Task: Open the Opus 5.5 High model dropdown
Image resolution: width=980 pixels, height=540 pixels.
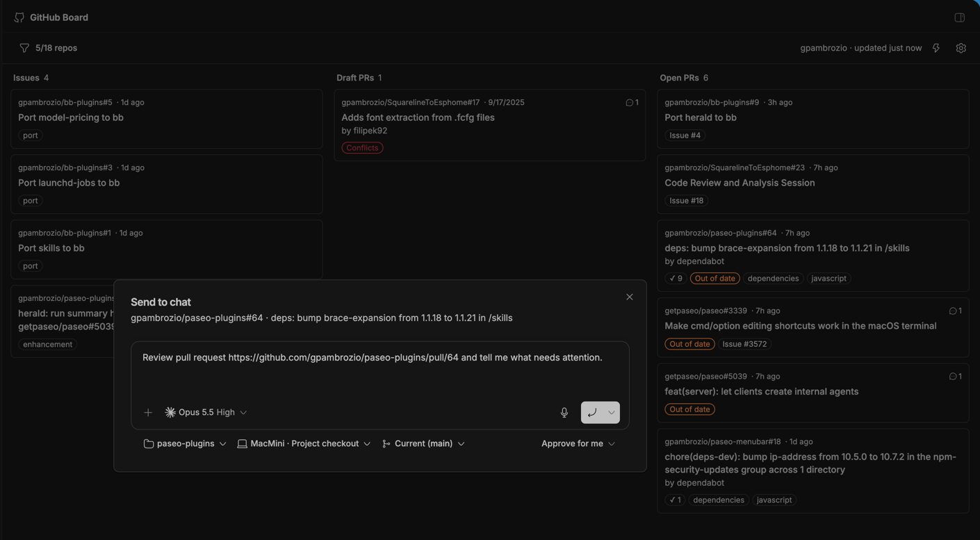Action: tap(206, 413)
